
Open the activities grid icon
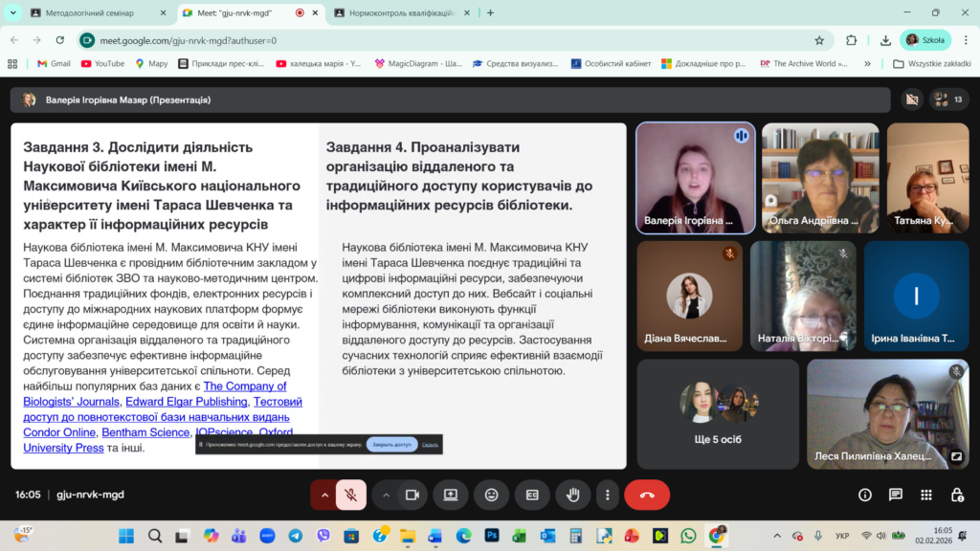(926, 495)
